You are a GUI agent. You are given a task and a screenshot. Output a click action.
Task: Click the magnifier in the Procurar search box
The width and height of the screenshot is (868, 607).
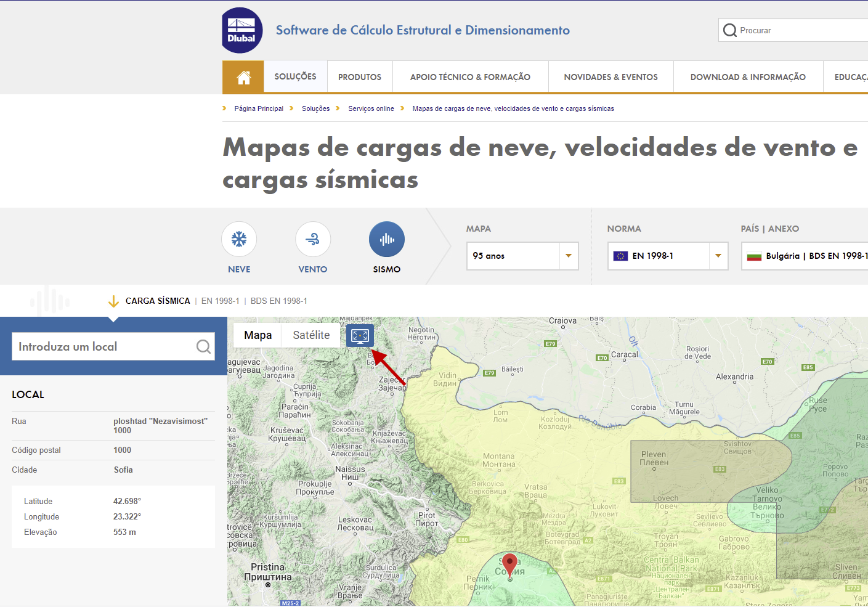(730, 30)
